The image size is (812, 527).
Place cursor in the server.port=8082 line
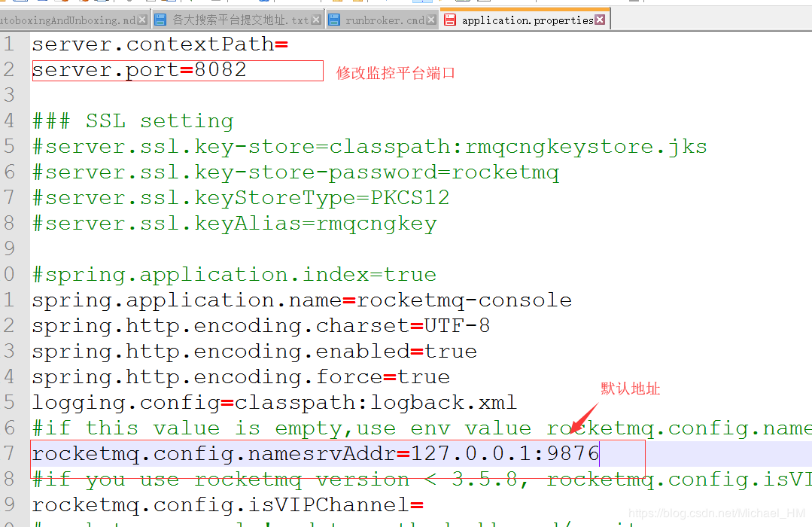pyautogui.click(x=139, y=70)
